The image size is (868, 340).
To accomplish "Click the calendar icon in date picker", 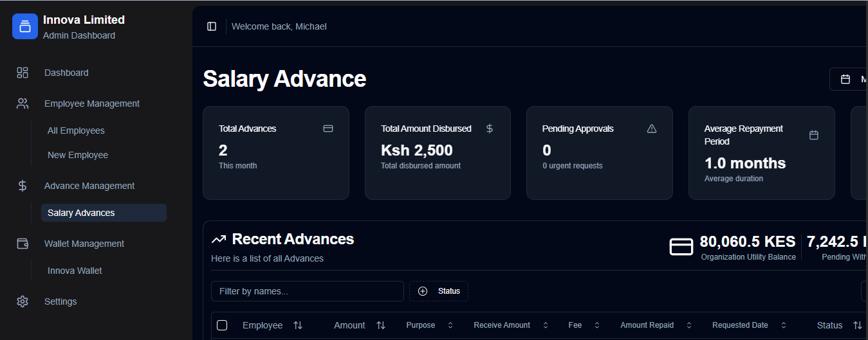I will (846, 79).
